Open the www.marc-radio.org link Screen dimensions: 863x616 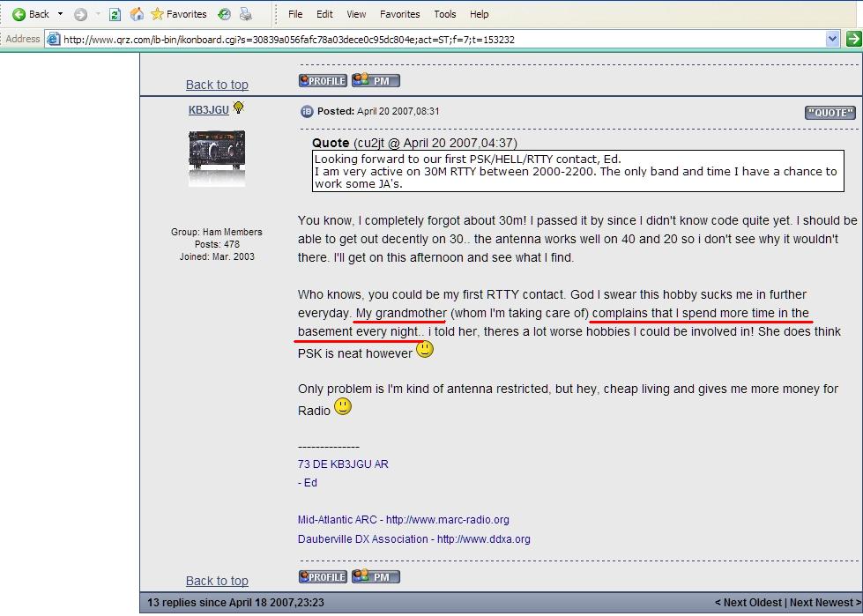448,520
